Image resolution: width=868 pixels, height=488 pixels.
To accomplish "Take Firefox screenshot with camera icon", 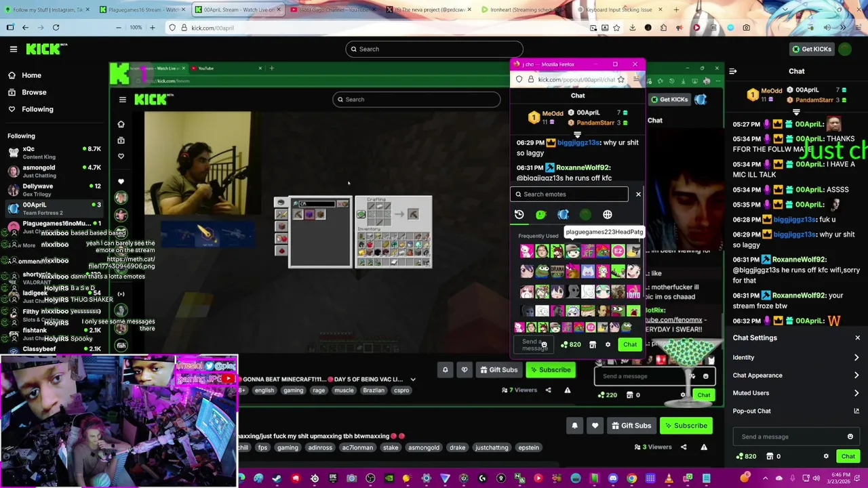I will pyautogui.click(x=747, y=28).
